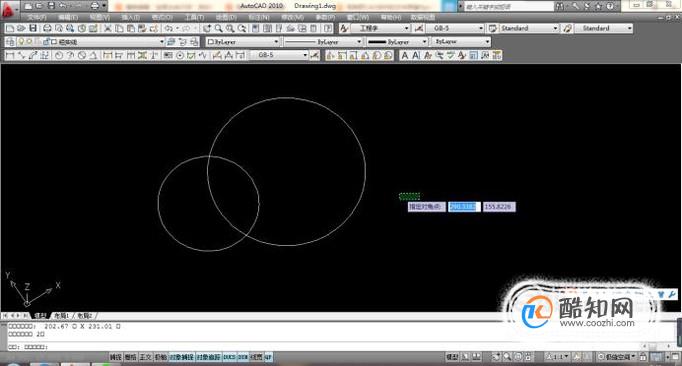
Task: Open the first menu in the menu bar
Action: (37, 17)
